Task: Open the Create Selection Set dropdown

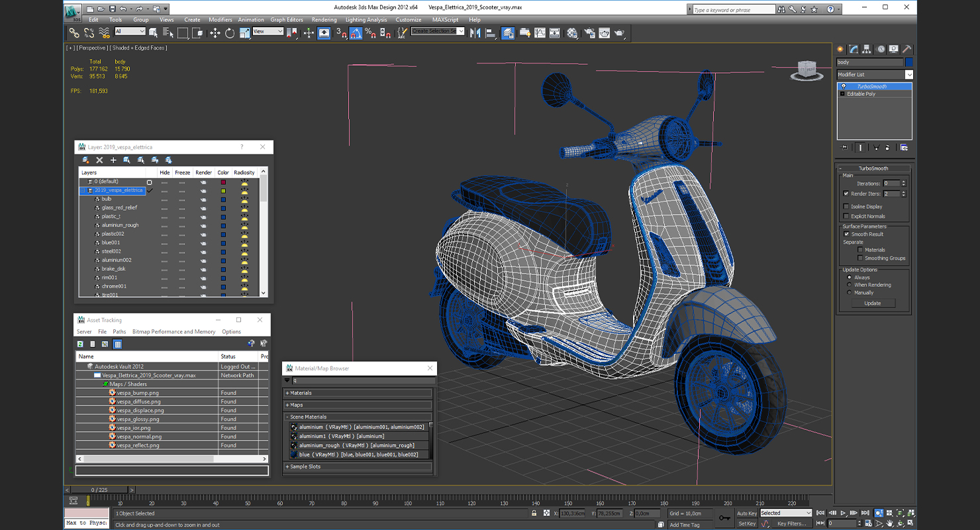Action: pos(438,31)
